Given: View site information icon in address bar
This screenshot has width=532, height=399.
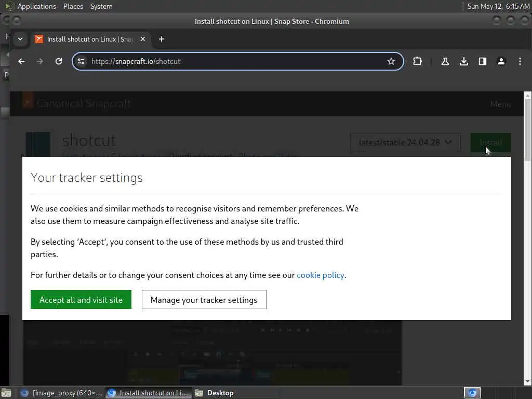Looking at the screenshot, I should [81, 61].
